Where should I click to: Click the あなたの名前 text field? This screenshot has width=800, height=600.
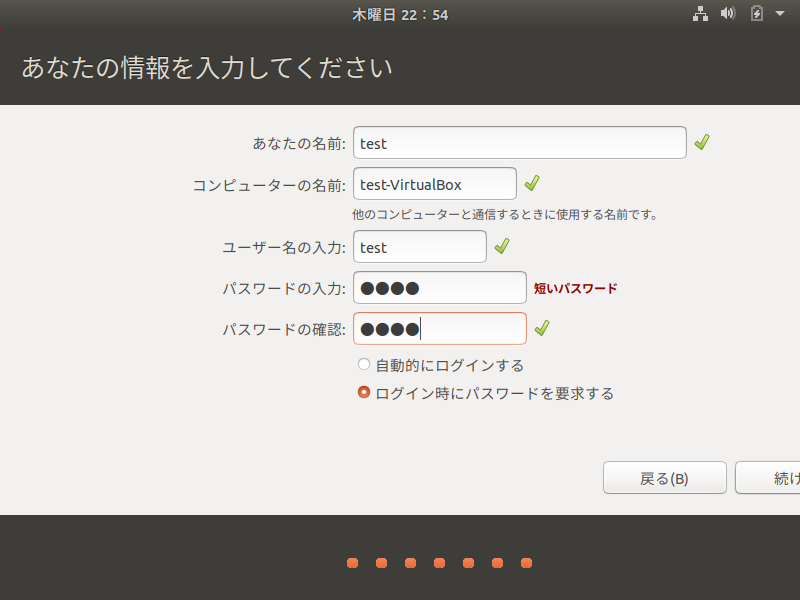pos(519,143)
